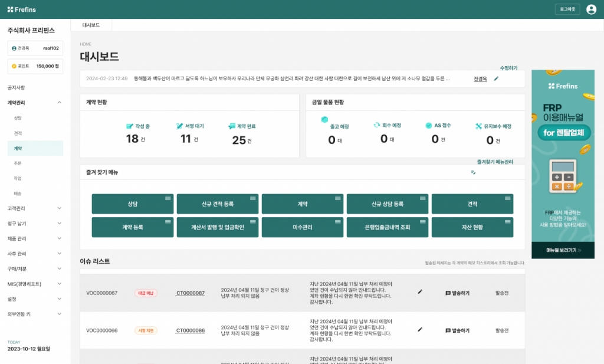
Task: Click the Frefins logo in header
Action: pos(24,9)
